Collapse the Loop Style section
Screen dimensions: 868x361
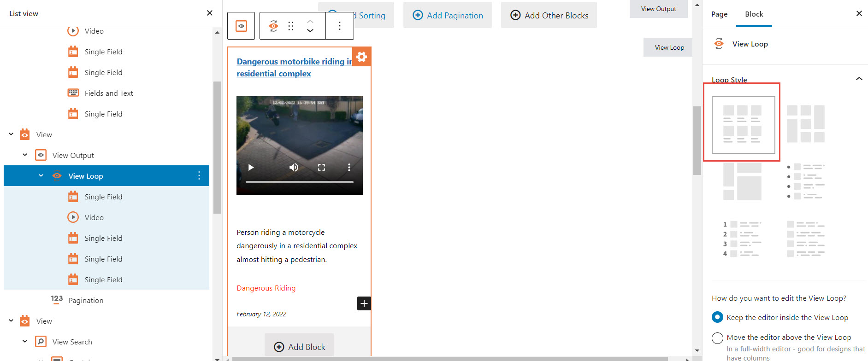pyautogui.click(x=859, y=79)
